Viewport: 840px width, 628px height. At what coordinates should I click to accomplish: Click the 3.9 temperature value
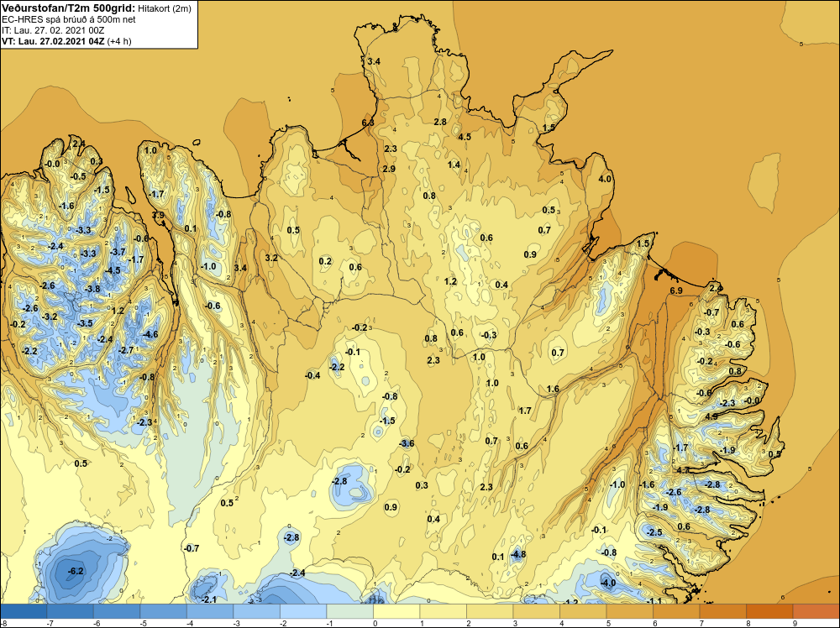(x=158, y=215)
